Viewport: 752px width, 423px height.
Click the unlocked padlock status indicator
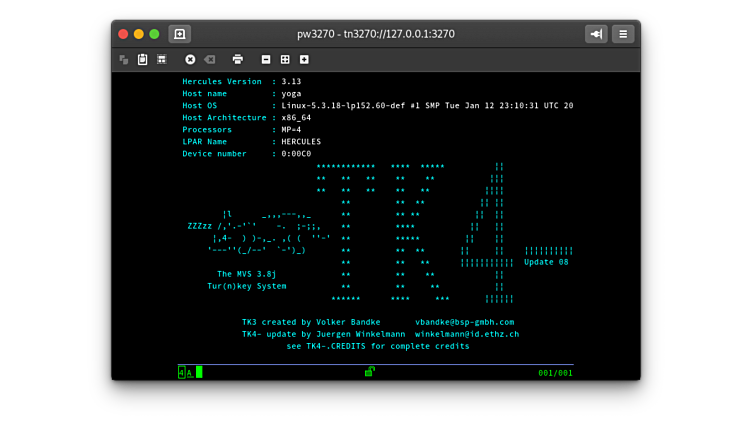pos(370,371)
